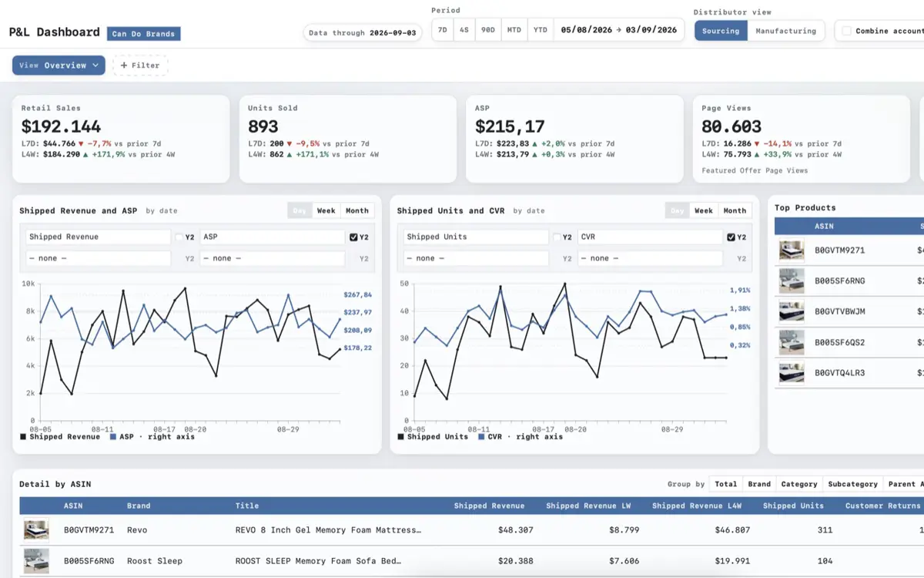Viewport: 924px width, 578px height.
Task: Select the MTD period option
Action: tap(514, 30)
